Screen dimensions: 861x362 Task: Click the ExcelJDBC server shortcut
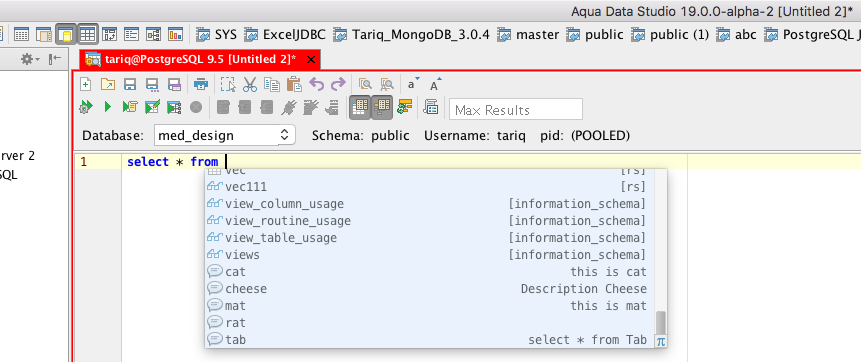click(284, 35)
